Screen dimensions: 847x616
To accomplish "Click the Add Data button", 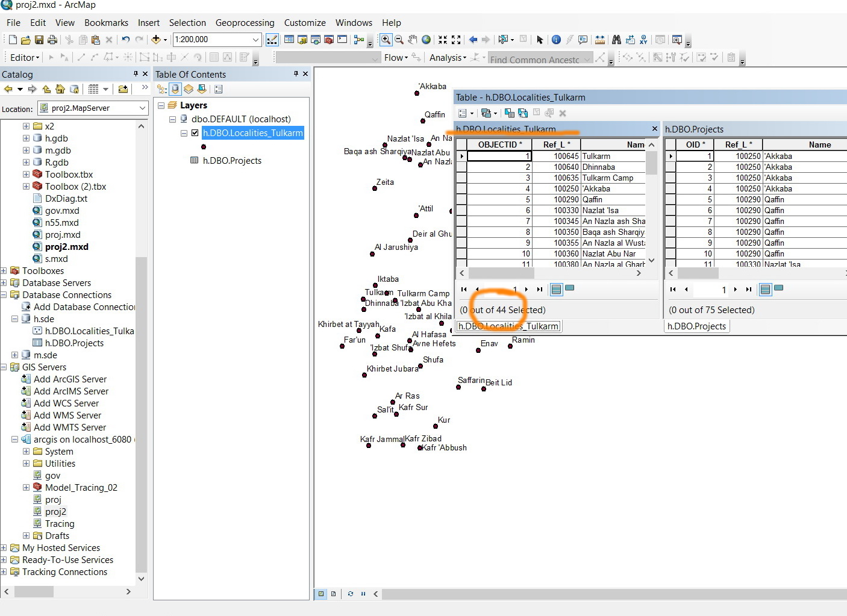I will click(x=156, y=40).
